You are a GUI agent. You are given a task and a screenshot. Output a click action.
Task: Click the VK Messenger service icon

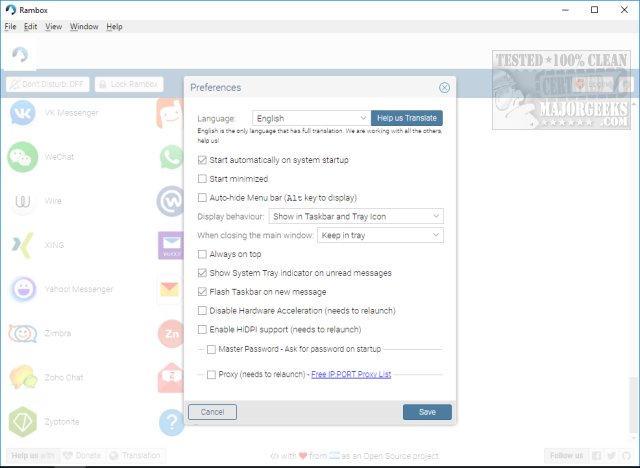pos(22,113)
